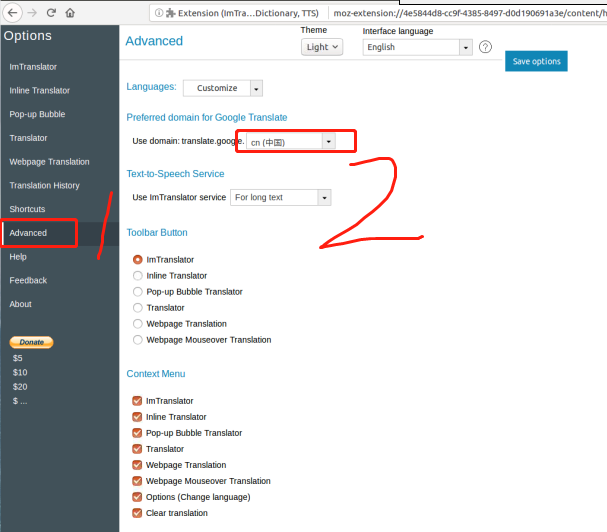Choose the $10 donation amount
Image resolution: width=607 pixels, height=532 pixels.
click(x=20, y=372)
